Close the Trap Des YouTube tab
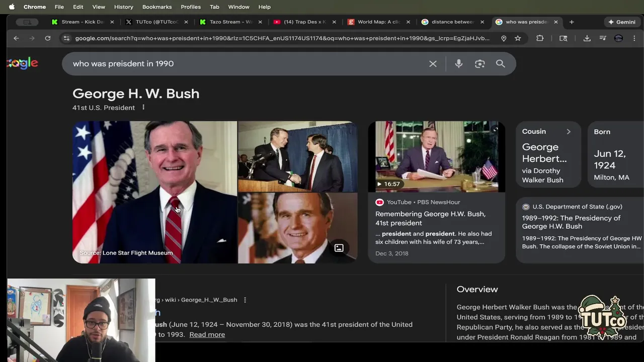 (334, 22)
